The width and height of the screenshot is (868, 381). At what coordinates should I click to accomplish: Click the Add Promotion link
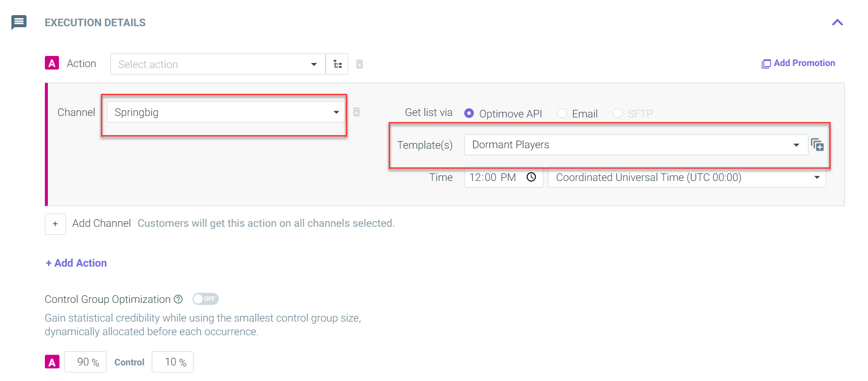pyautogui.click(x=798, y=63)
